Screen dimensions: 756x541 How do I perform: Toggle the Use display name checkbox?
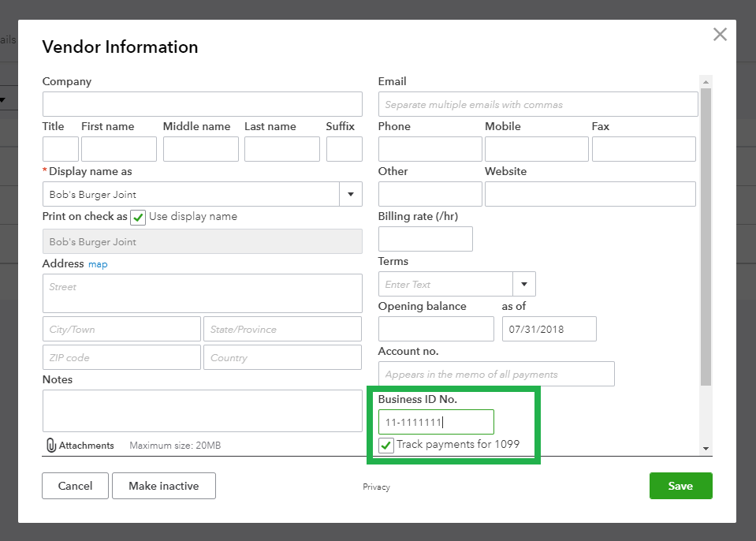[139, 218]
